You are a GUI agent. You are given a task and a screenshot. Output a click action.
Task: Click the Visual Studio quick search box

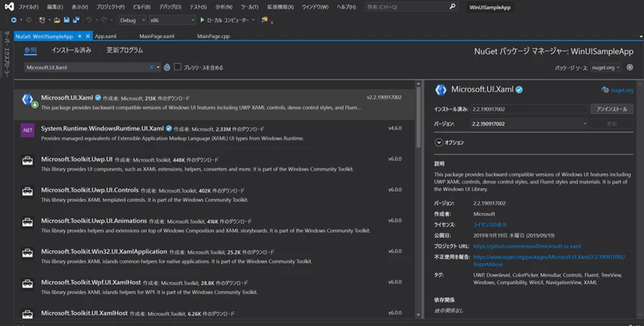(411, 6)
